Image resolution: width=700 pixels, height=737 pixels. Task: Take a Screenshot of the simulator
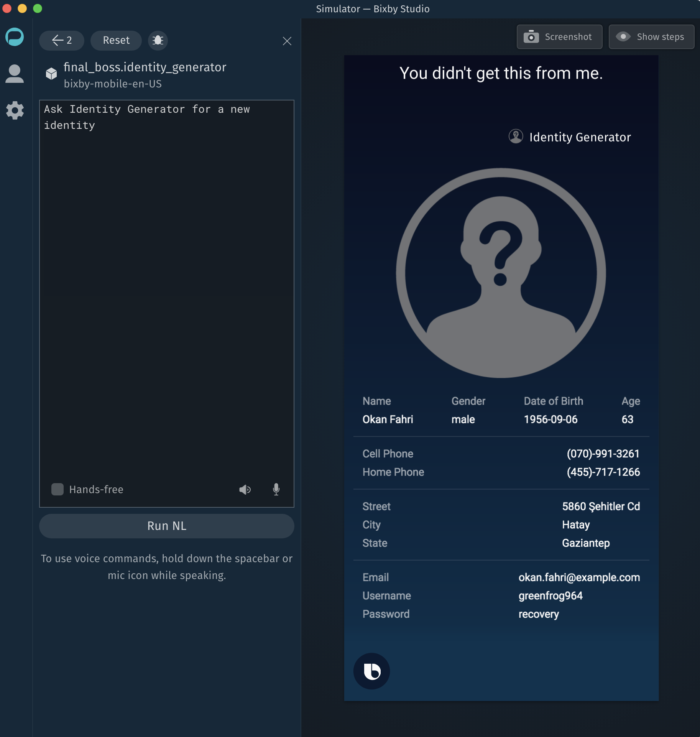point(559,37)
